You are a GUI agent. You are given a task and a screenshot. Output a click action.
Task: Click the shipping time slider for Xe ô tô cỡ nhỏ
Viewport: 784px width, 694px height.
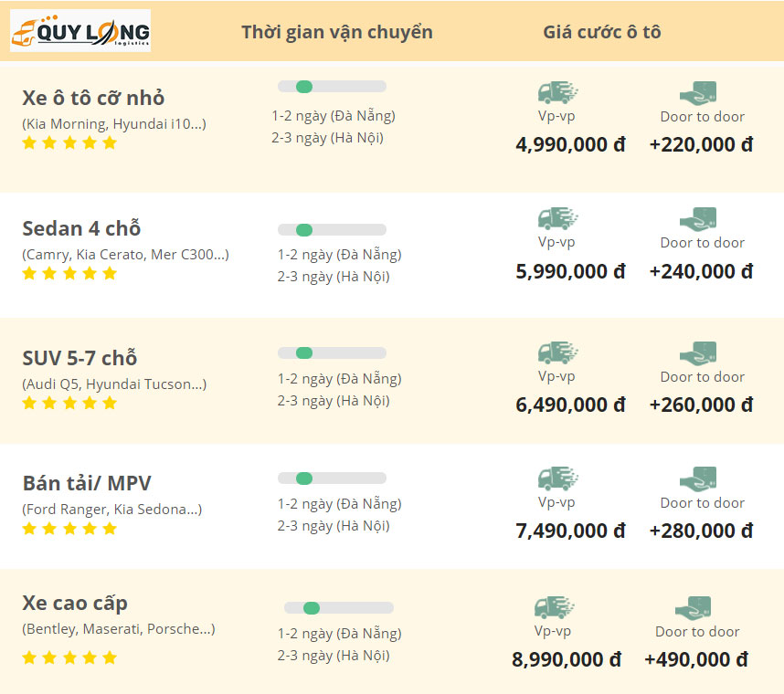coord(332,87)
